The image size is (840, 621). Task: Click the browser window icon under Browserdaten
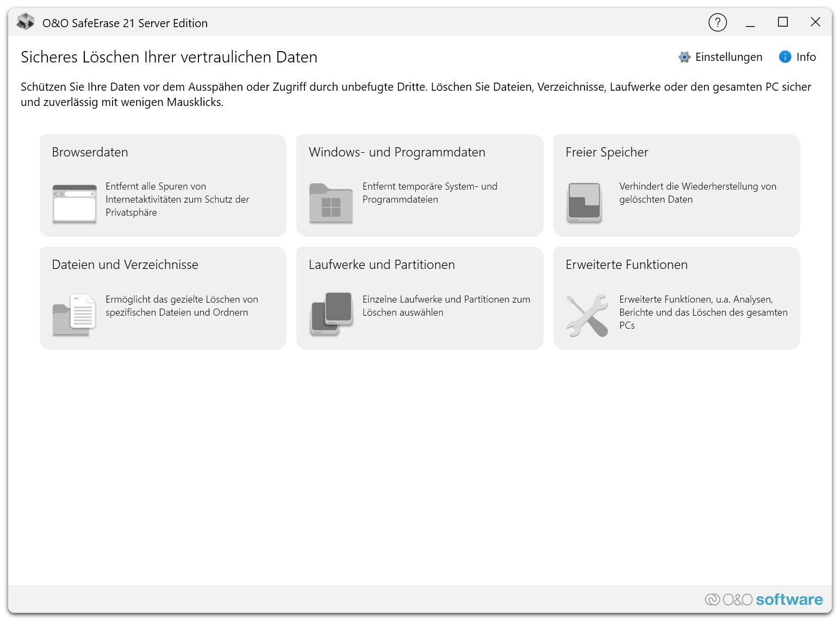74,204
